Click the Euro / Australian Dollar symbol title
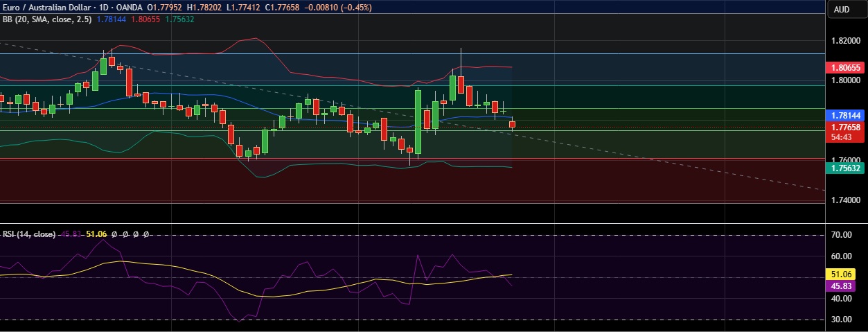 (45, 8)
